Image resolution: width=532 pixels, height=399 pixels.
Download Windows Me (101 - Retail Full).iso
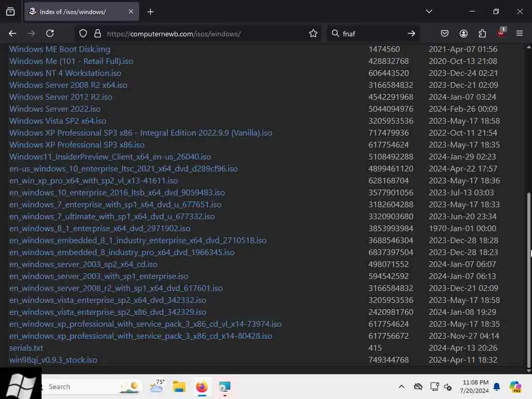click(x=71, y=61)
